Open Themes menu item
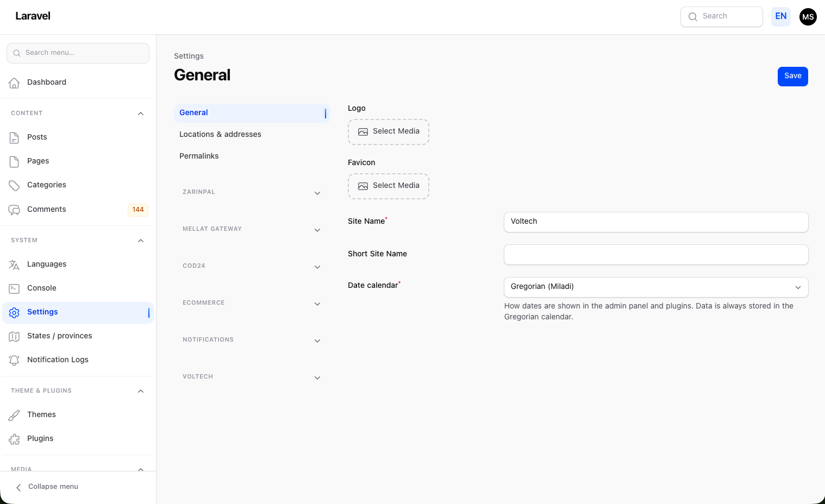 [78, 415]
